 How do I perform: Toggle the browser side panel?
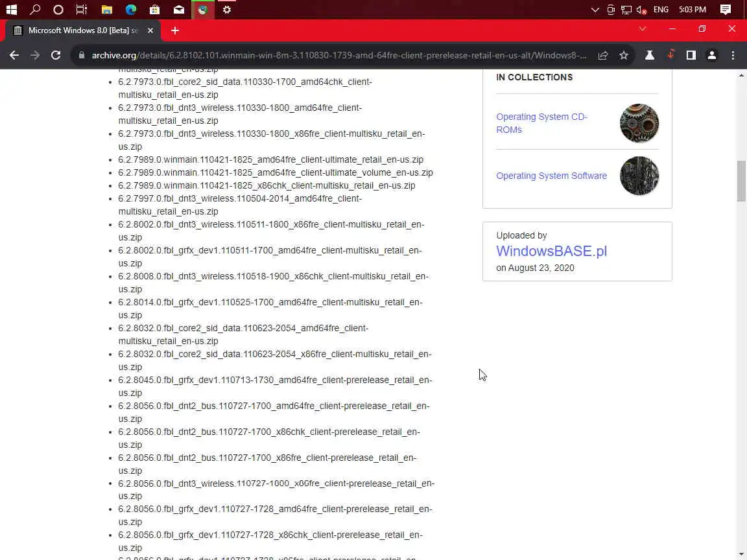click(x=691, y=55)
